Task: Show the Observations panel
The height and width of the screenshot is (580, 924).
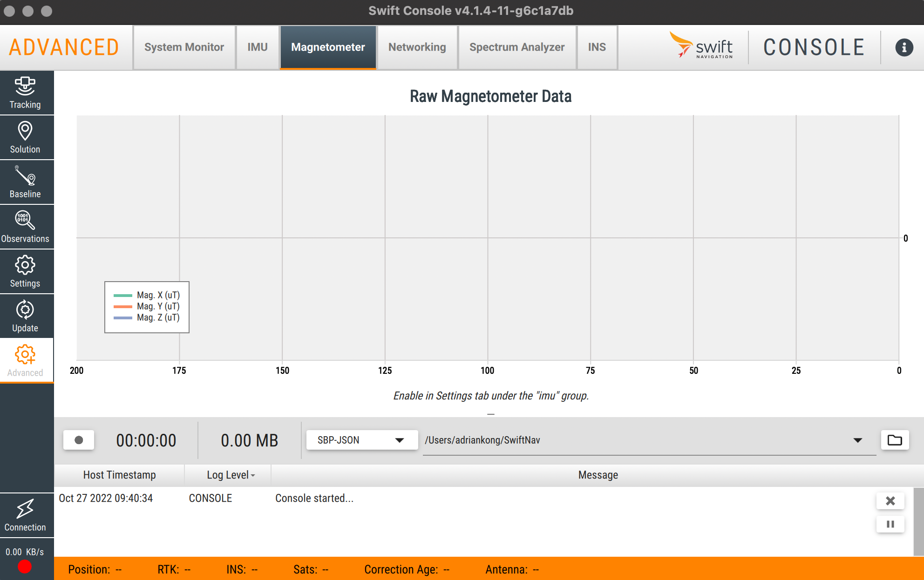Action: pos(26,227)
